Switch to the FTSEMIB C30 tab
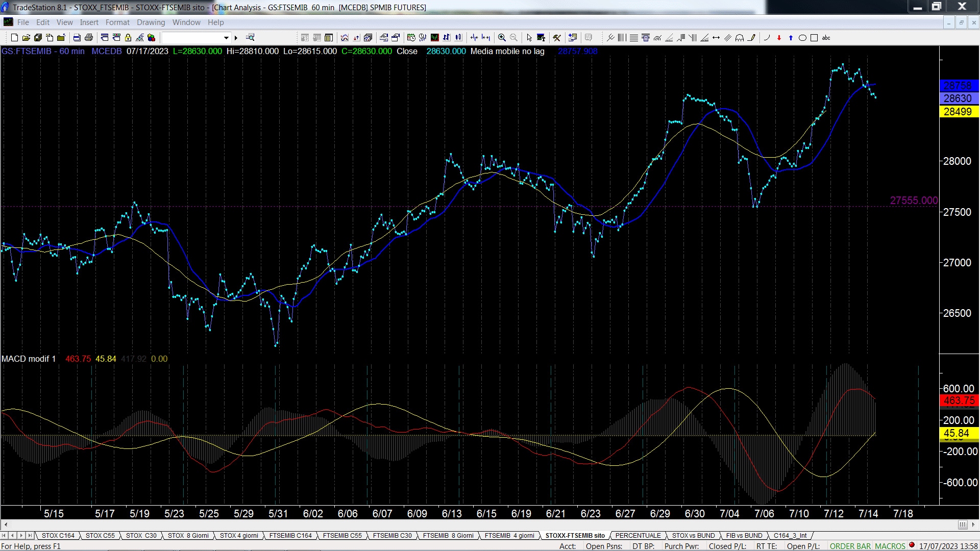The image size is (980, 551). point(392,535)
